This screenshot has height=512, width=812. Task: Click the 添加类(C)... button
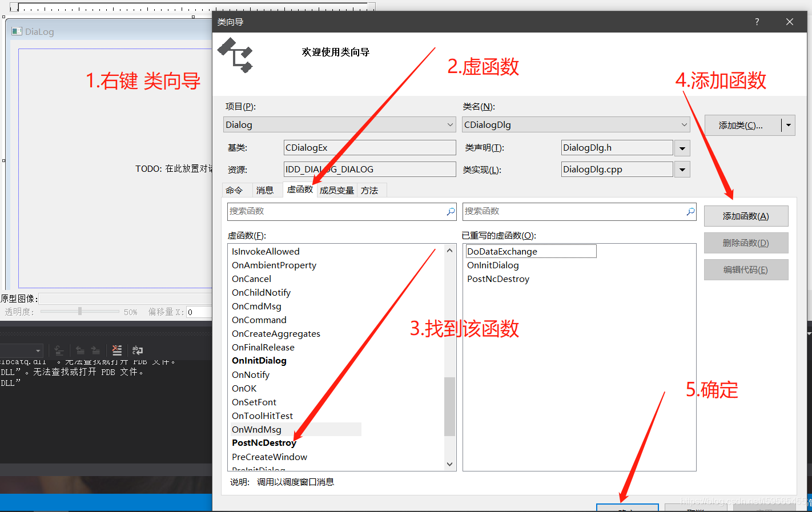[743, 125]
